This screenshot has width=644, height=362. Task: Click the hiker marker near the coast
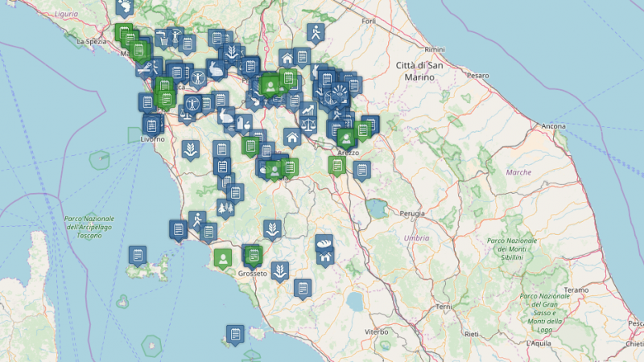pyautogui.click(x=197, y=220)
